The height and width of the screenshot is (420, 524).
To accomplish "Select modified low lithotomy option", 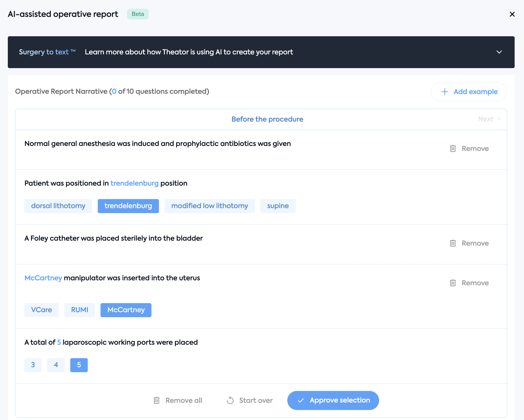I will click(210, 206).
